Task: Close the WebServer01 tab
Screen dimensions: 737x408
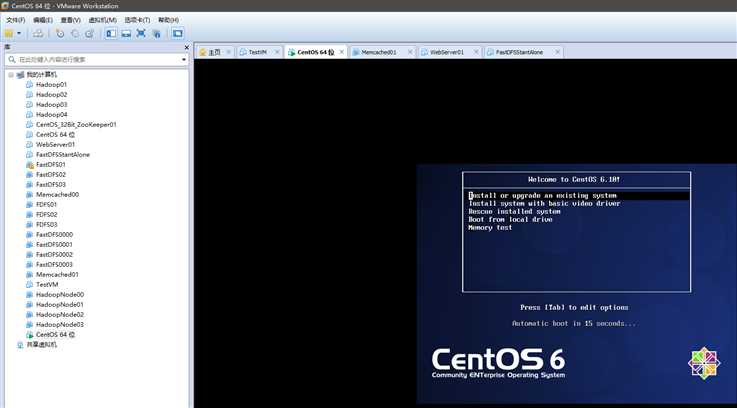Action: [x=476, y=52]
